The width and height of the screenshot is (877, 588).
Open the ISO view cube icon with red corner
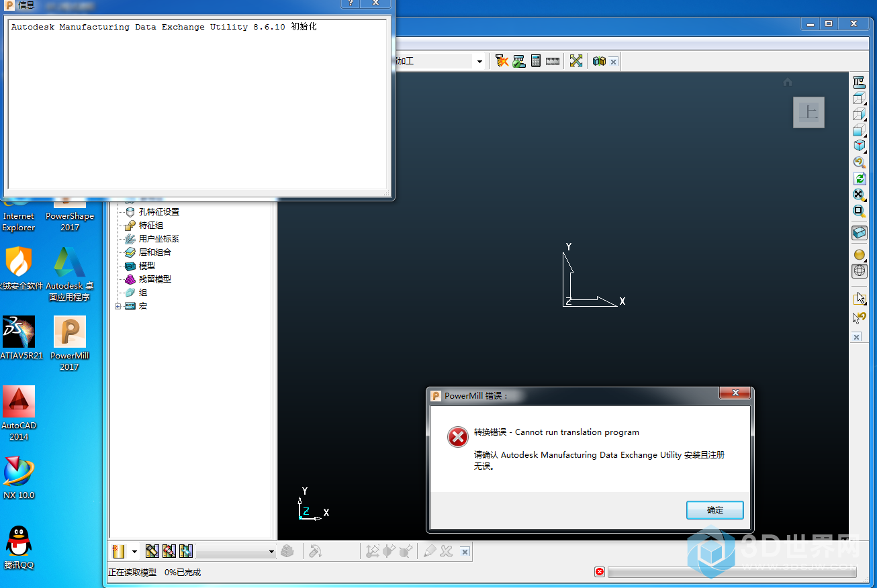[x=860, y=145]
